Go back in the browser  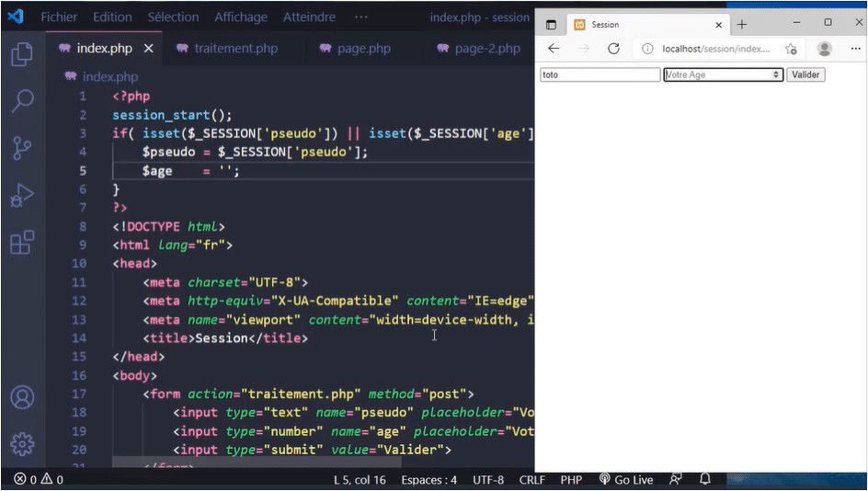[x=554, y=49]
